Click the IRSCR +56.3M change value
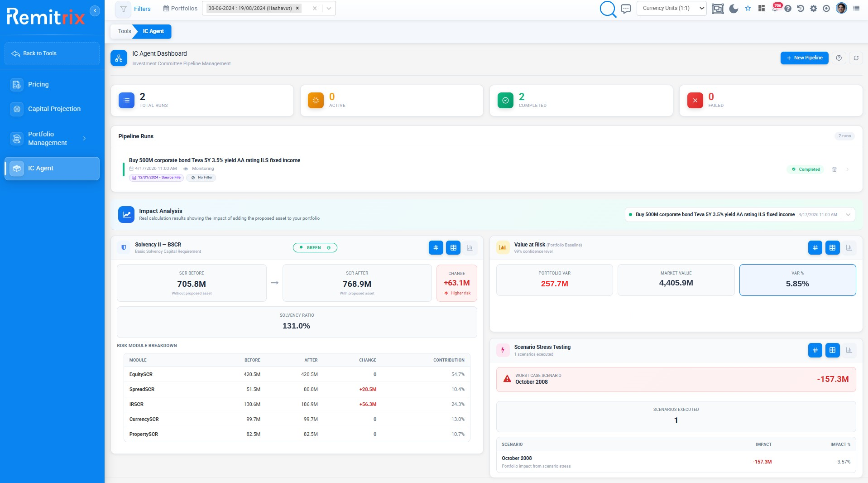The height and width of the screenshot is (483, 868). click(368, 404)
